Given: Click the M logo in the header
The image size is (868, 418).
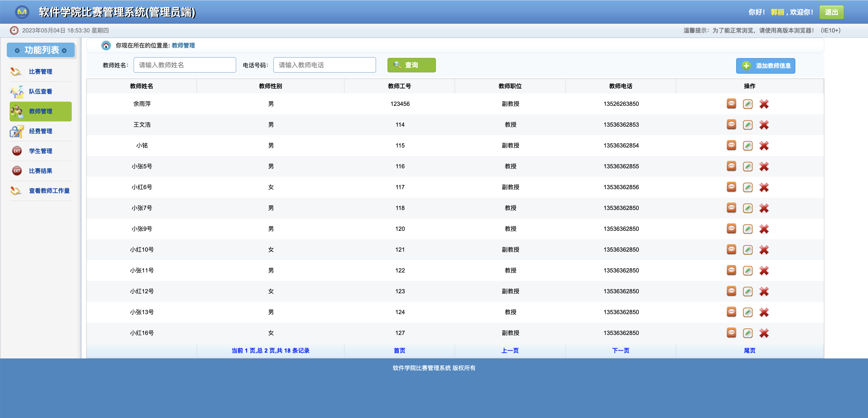Looking at the screenshot, I should click(22, 12).
